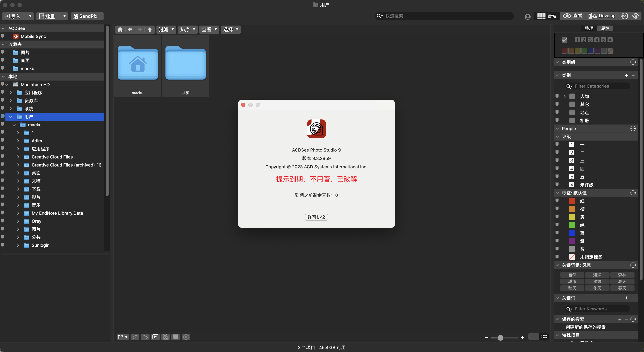This screenshot has height=352, width=644.
Task: Expand the 人物 category chevron
Action: (x=565, y=96)
